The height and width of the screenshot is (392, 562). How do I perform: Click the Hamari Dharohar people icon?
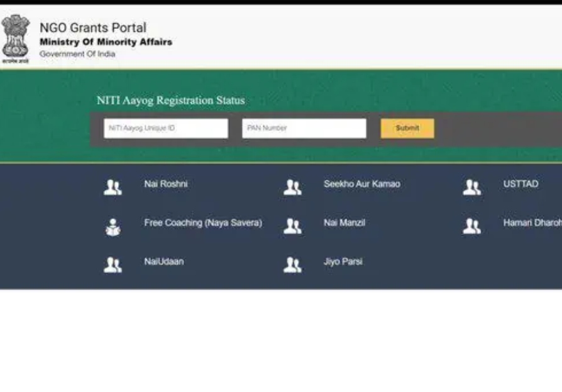click(471, 226)
